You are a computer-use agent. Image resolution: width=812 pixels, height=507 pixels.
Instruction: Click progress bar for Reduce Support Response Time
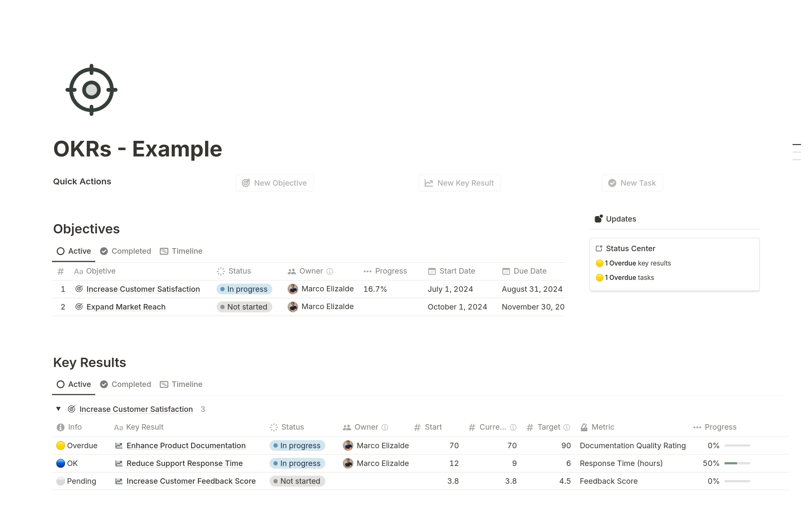click(x=737, y=463)
